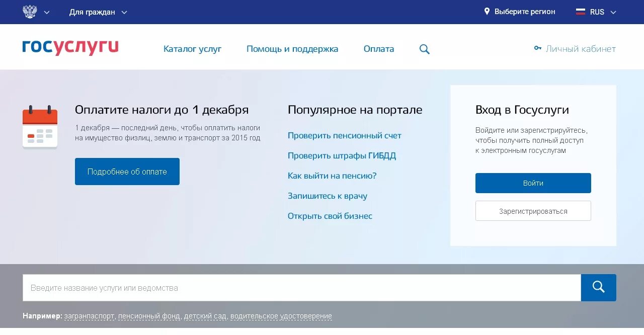Select the 'Оплата' menu item
Image resolution: width=644 pixels, height=335 pixels.
point(379,49)
